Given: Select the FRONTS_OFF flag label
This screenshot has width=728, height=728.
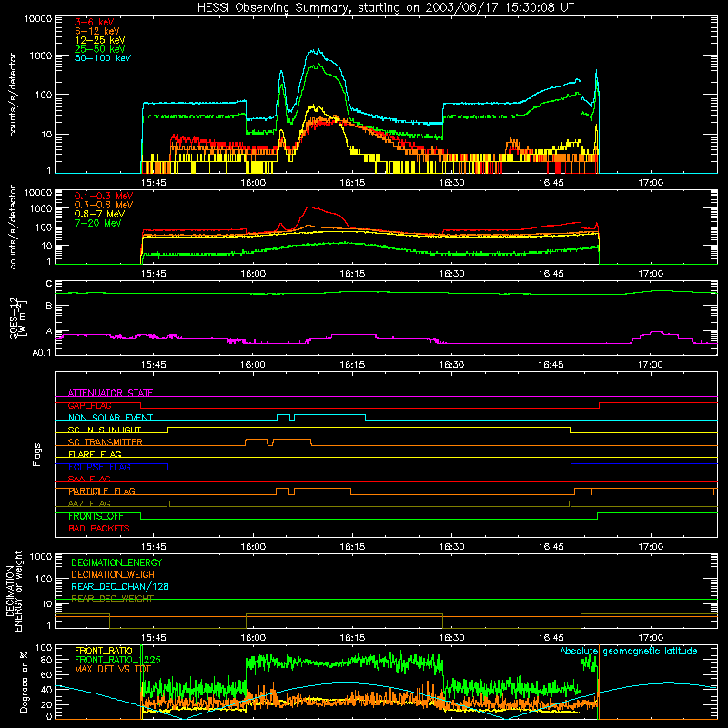Looking at the screenshot, I should pos(96,516).
